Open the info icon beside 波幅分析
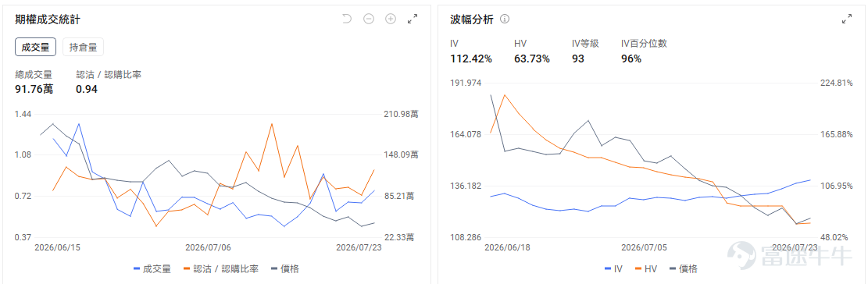 pyautogui.click(x=504, y=20)
